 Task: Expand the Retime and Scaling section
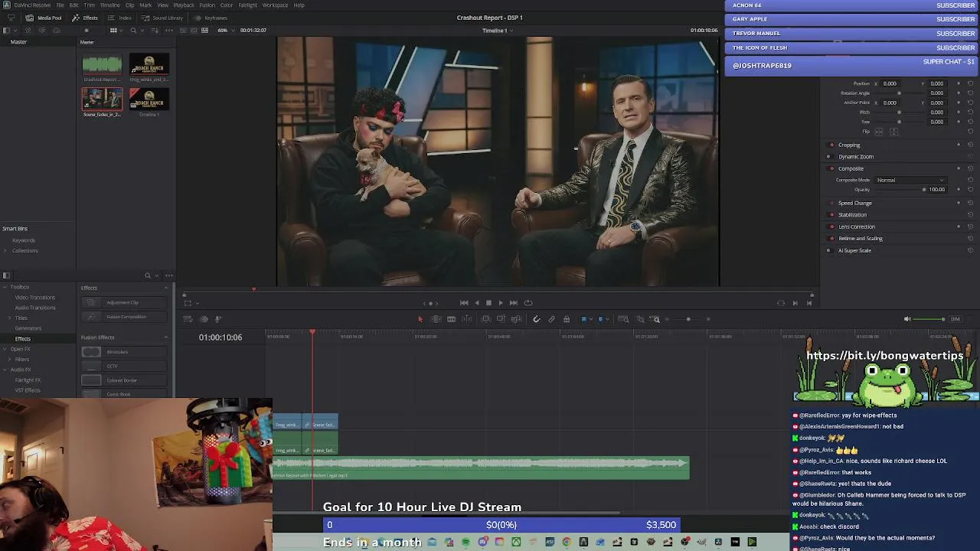(860, 239)
